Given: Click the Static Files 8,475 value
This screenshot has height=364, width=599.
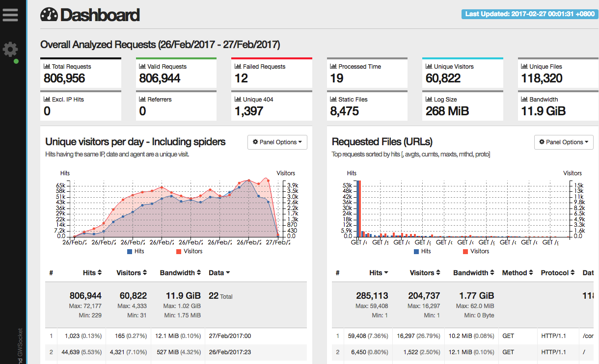Looking at the screenshot, I should 344,111.
